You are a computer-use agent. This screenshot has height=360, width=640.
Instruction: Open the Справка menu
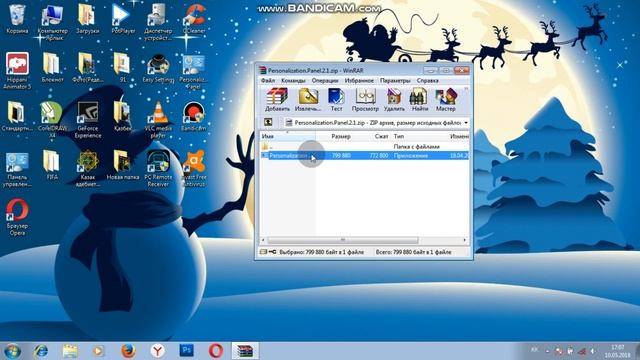tap(427, 80)
